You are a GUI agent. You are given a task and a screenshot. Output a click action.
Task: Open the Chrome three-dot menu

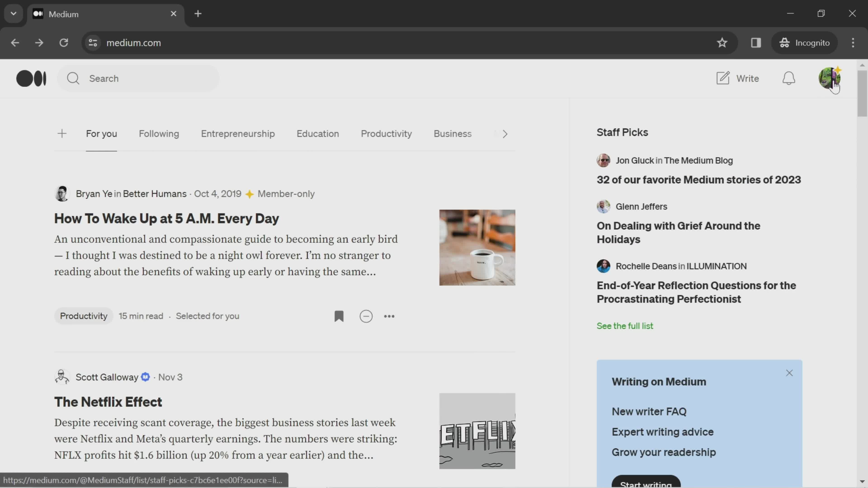(x=853, y=43)
